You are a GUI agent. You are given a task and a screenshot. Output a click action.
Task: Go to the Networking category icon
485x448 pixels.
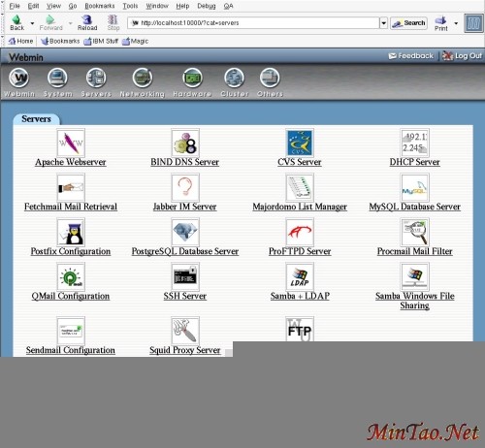pyautogui.click(x=143, y=78)
